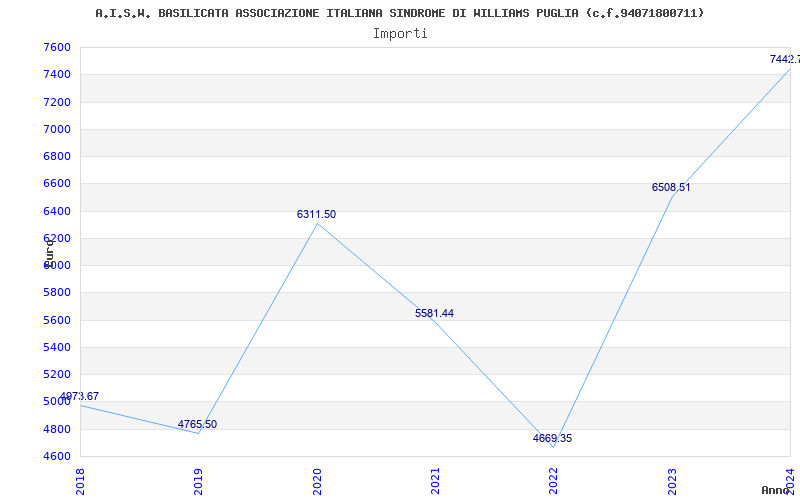Click the 2023 x-axis label
Screen dimensions: 800x500
[672, 482]
